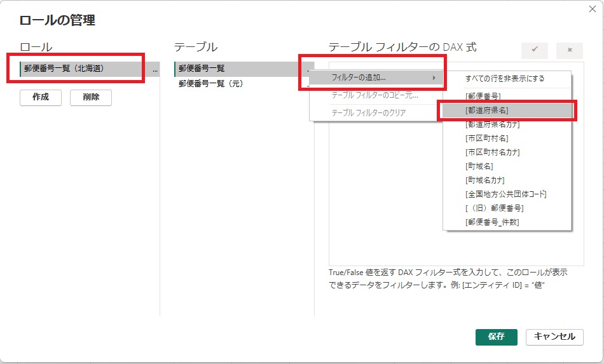Choose すべての行を非表示にする option

(504, 79)
